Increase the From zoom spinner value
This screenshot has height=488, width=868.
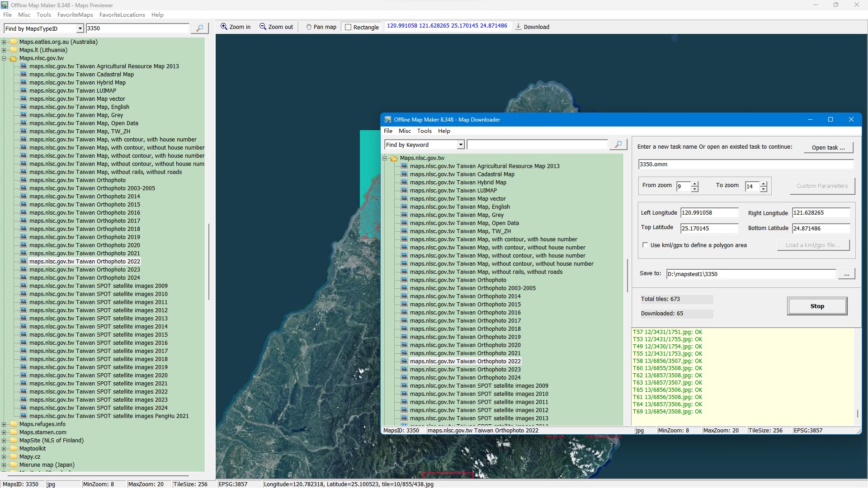[x=695, y=183]
